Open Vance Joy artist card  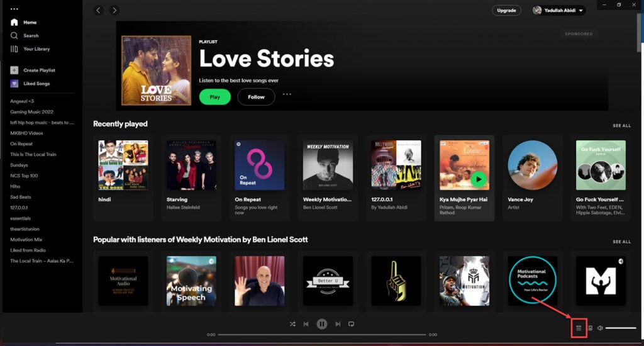coord(532,178)
